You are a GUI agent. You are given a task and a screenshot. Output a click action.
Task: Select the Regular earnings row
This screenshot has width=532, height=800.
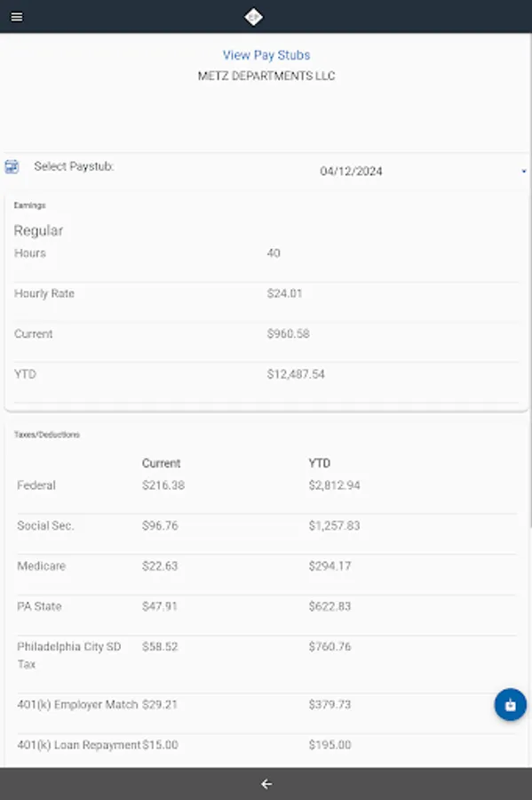pyautogui.click(x=40, y=230)
